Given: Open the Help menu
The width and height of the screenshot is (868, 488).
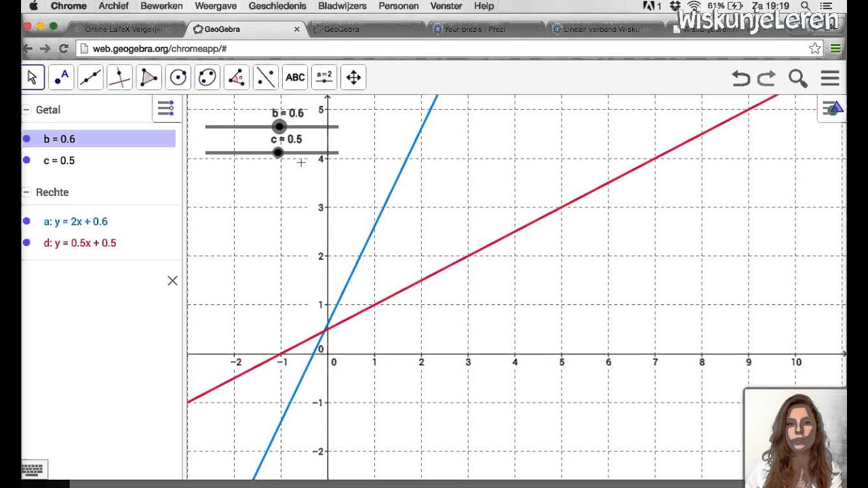Looking at the screenshot, I should pyautogui.click(x=484, y=6).
